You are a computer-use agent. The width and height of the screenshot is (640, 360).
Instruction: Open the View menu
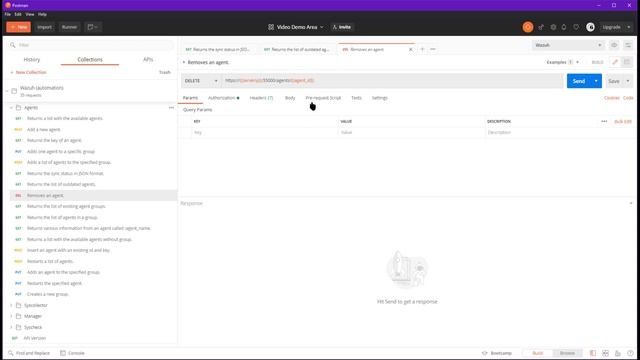coord(30,14)
